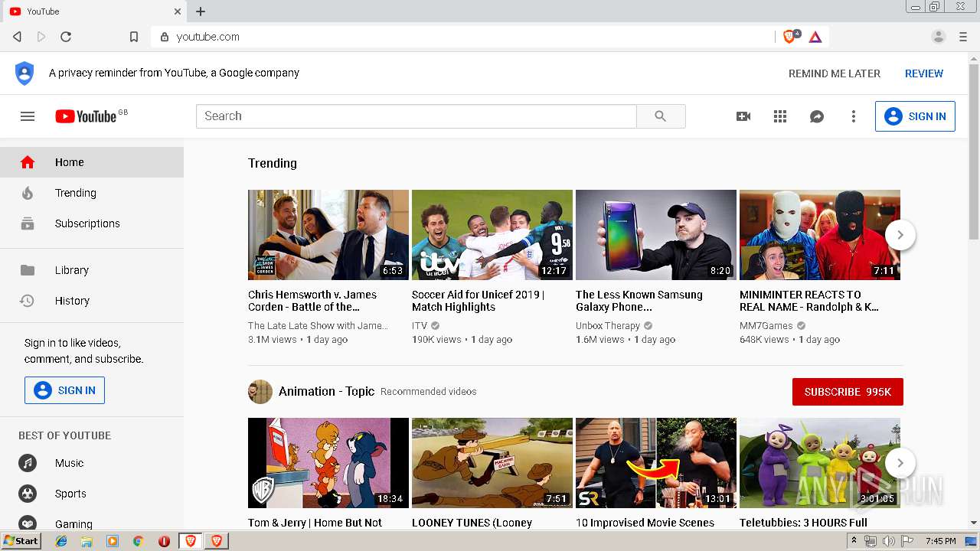Screen dimensions: 980x551
Task: Open Unbox Therapy channel link
Action: tap(608, 326)
